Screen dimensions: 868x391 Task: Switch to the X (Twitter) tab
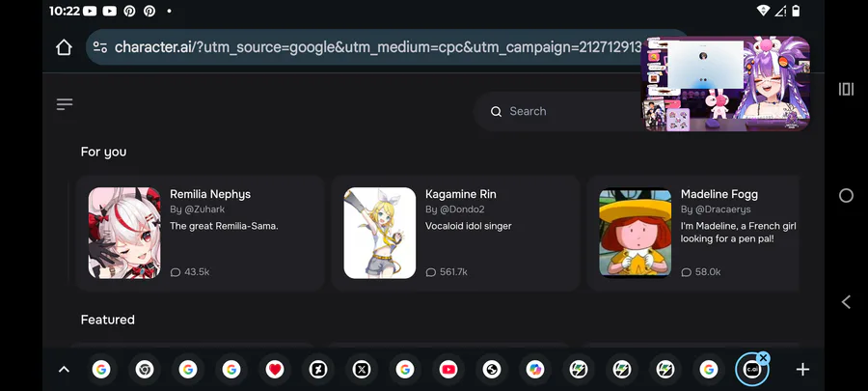pos(362,370)
